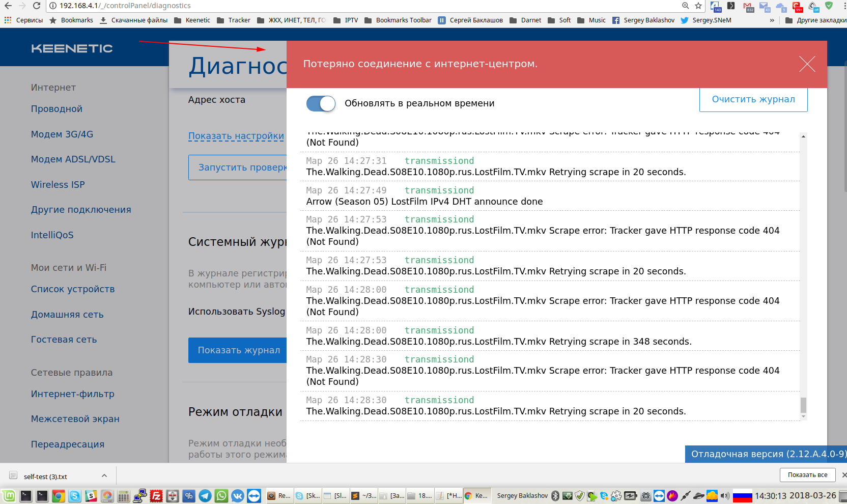The image size is (847, 504).
Task: Open Другие подключения in the sidebar
Action: click(x=81, y=210)
